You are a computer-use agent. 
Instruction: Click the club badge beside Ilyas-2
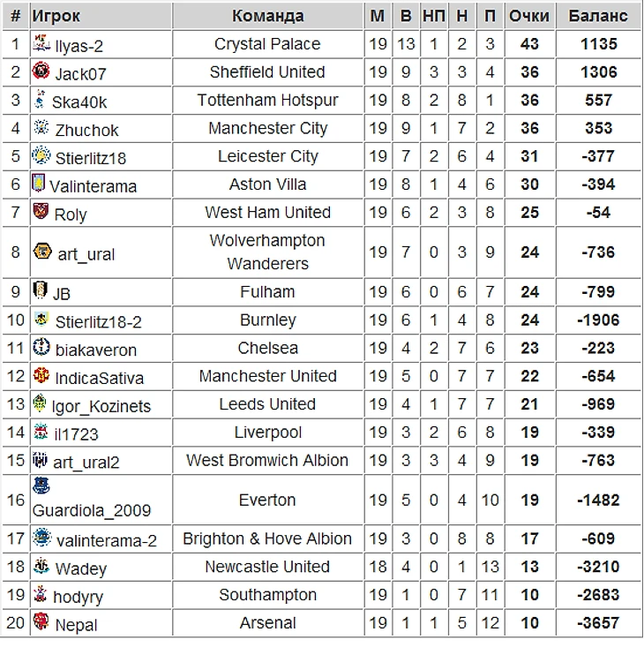point(41,43)
